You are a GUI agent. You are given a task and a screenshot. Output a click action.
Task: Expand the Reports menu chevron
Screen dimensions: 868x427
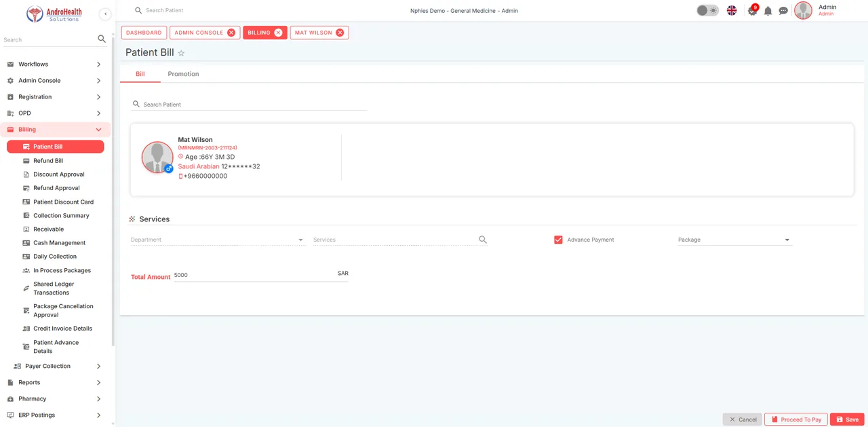pos(98,382)
